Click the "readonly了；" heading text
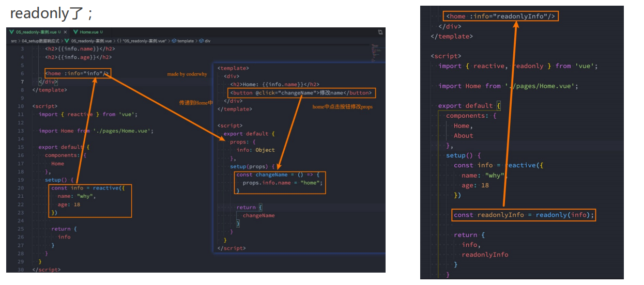The height and width of the screenshot is (285, 644). click(51, 13)
